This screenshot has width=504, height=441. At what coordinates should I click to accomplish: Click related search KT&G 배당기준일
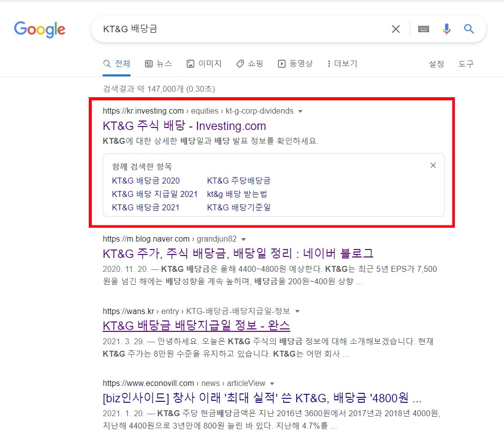click(239, 208)
